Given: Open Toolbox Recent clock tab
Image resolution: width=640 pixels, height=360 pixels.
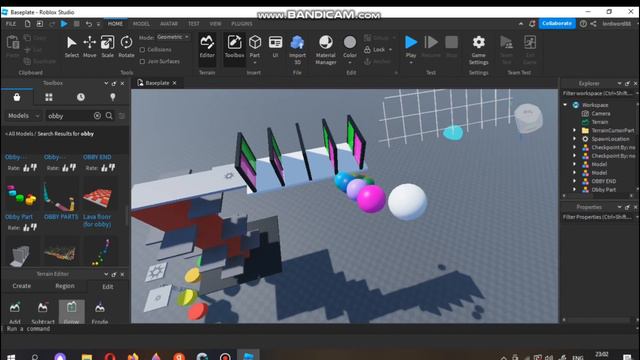Looking at the screenshot, I should [x=81, y=97].
